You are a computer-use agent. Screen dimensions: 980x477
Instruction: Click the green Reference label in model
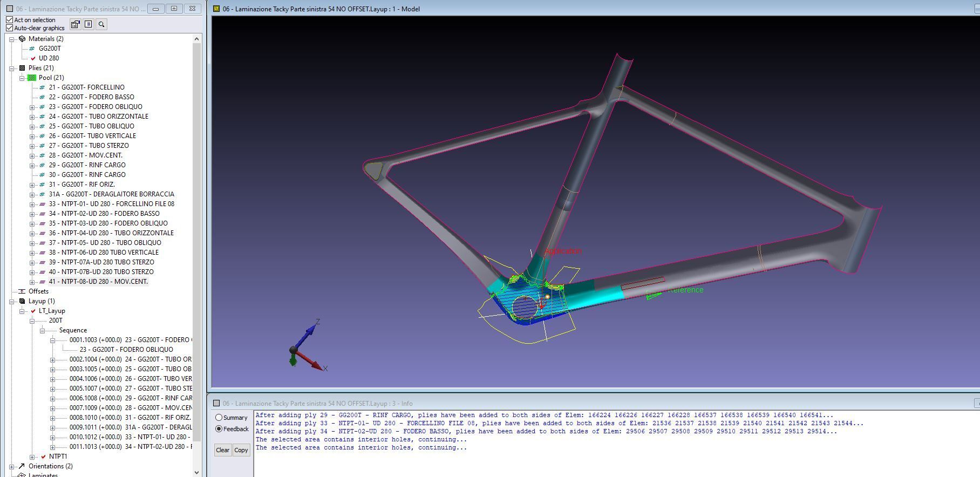pyautogui.click(x=686, y=290)
